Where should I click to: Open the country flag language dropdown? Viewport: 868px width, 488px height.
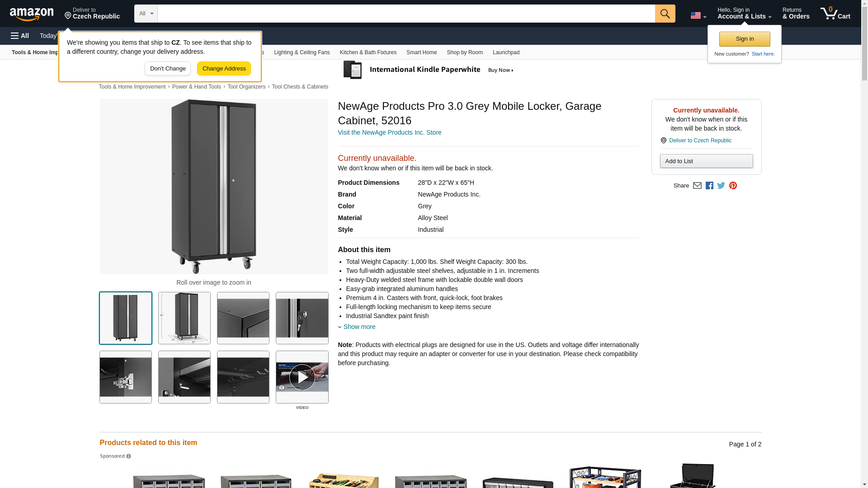698,15
